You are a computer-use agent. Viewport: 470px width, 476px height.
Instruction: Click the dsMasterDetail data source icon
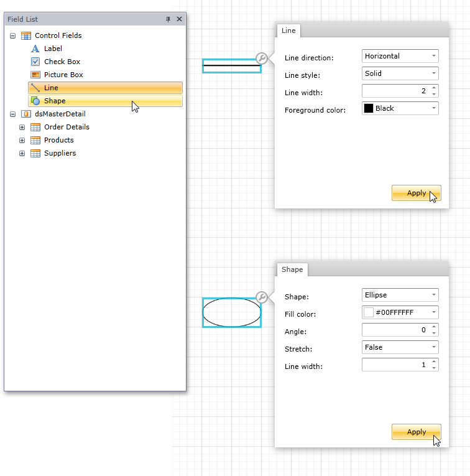pos(26,114)
